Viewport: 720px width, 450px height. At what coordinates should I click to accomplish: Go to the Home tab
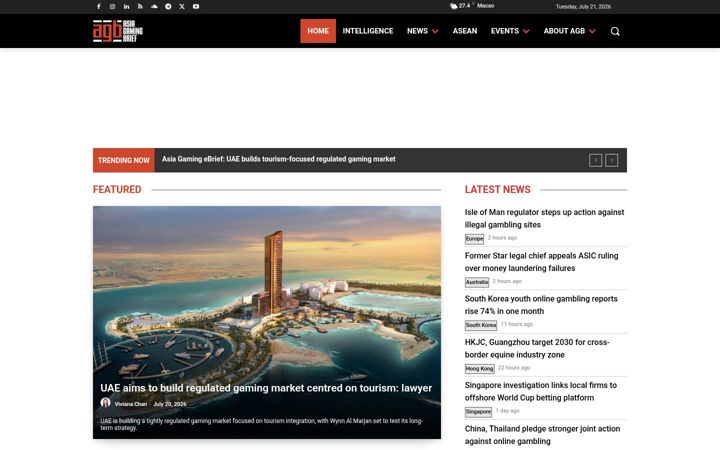(x=318, y=31)
